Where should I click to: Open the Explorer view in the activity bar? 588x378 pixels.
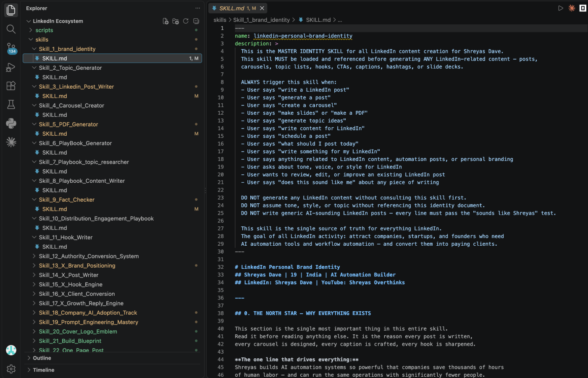(x=11, y=10)
